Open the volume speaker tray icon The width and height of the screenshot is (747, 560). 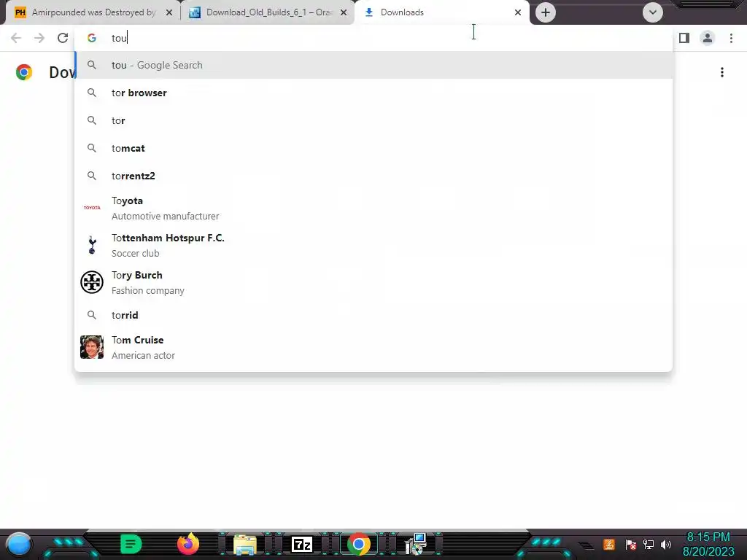(666, 544)
